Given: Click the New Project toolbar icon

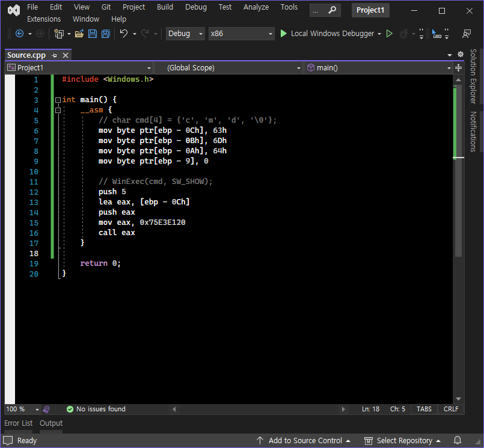Looking at the screenshot, I should [59, 33].
